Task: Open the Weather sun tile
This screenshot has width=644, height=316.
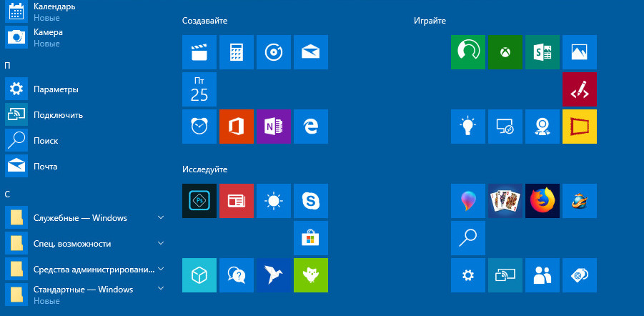Action: coord(274,201)
